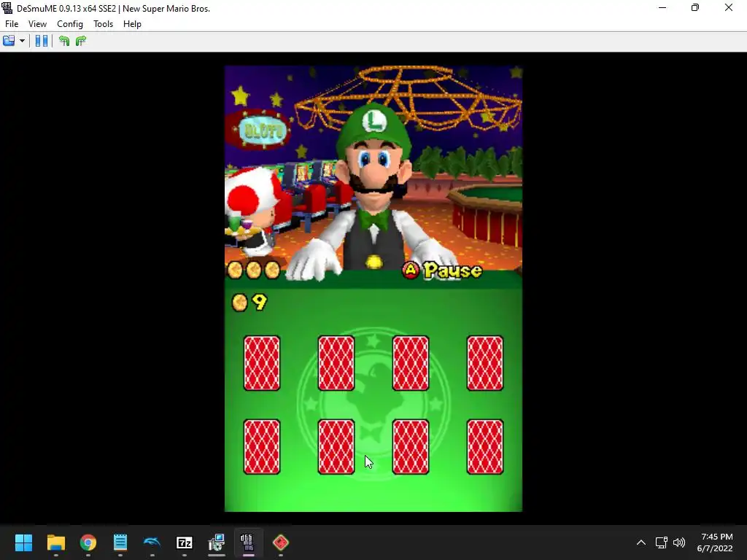Open the red diamond app in taskbar
This screenshot has height=560, width=747.
coord(281,542)
